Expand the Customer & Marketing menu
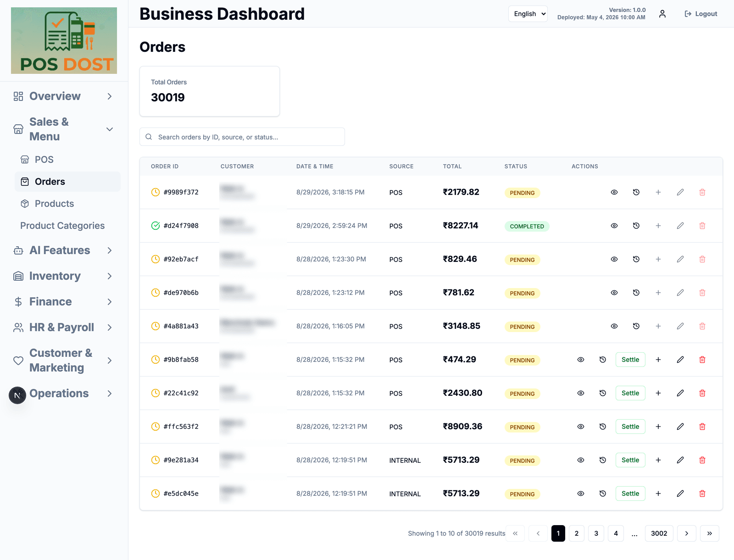 [x=64, y=360]
